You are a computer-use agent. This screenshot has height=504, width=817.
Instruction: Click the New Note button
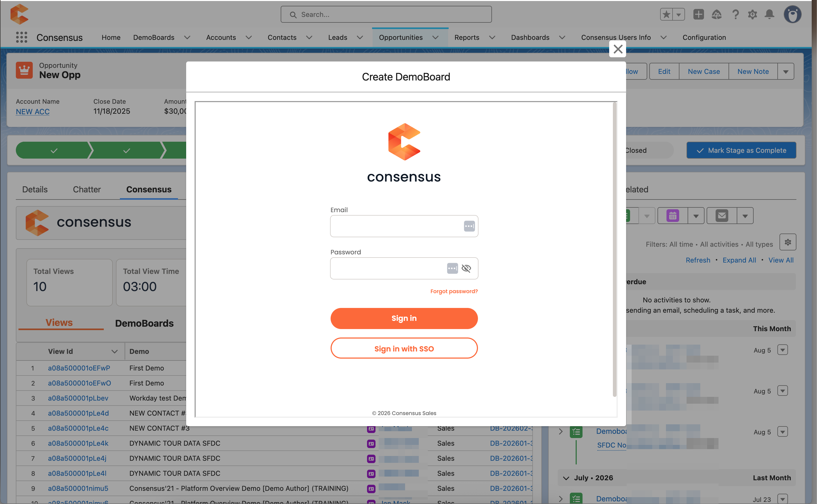tap(753, 71)
